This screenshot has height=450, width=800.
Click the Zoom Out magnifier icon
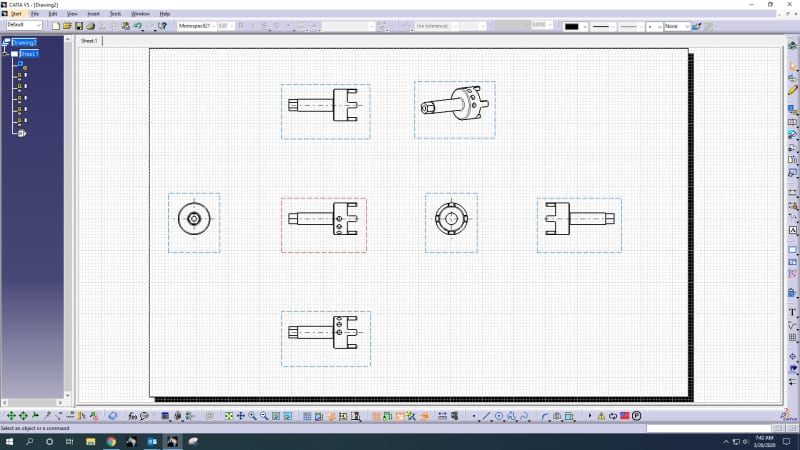coord(264,416)
